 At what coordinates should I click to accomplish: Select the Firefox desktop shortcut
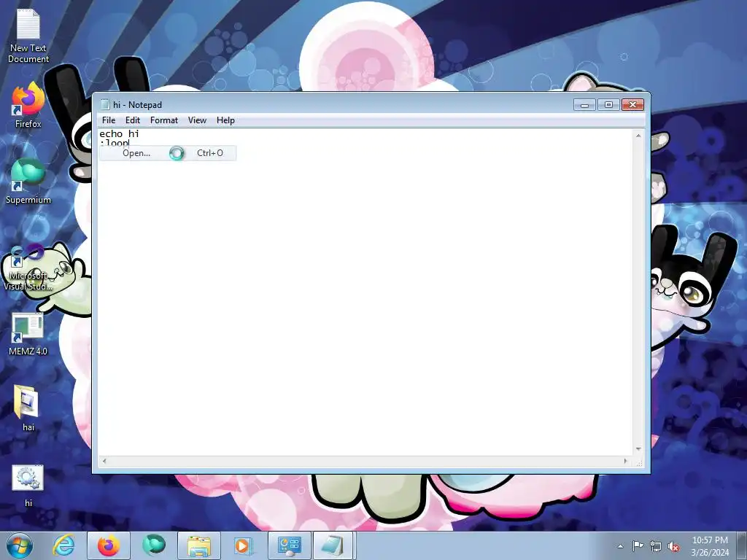28,105
